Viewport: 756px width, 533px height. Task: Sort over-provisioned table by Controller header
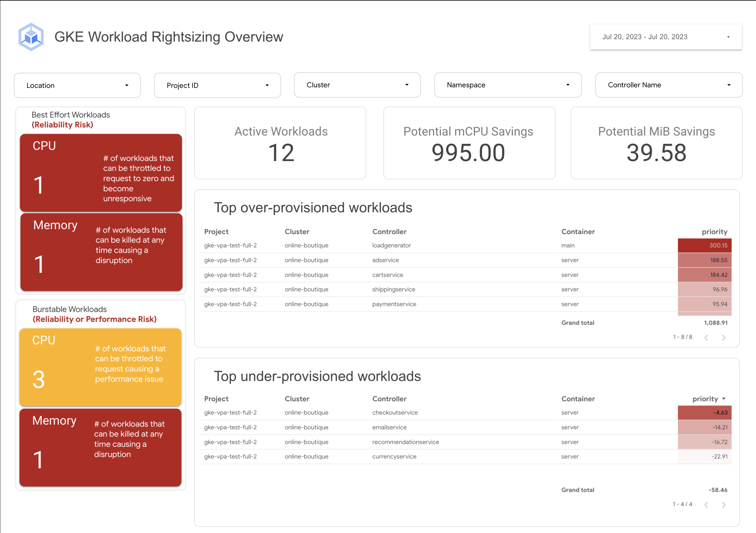[x=390, y=232]
